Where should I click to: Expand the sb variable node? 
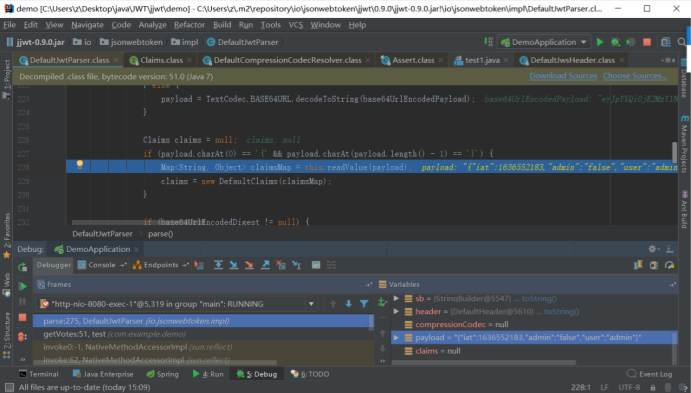[x=396, y=299]
